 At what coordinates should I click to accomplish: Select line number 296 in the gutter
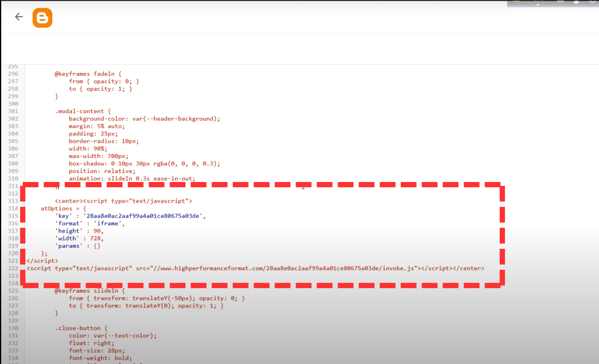click(13, 74)
